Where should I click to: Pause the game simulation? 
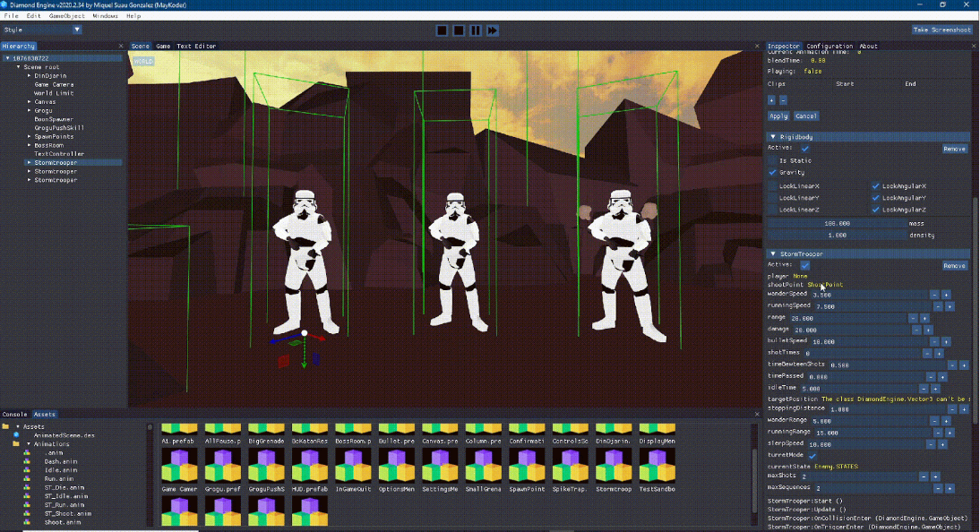pos(476,30)
